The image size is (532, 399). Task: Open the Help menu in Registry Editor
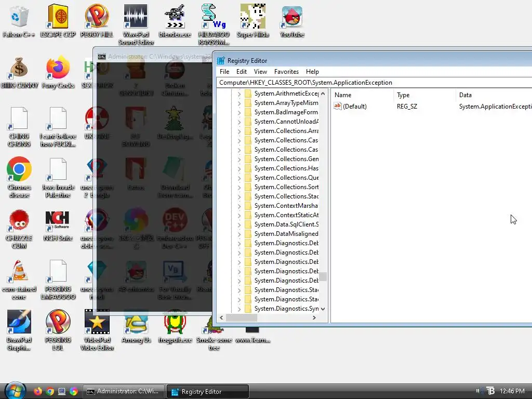[312, 72]
